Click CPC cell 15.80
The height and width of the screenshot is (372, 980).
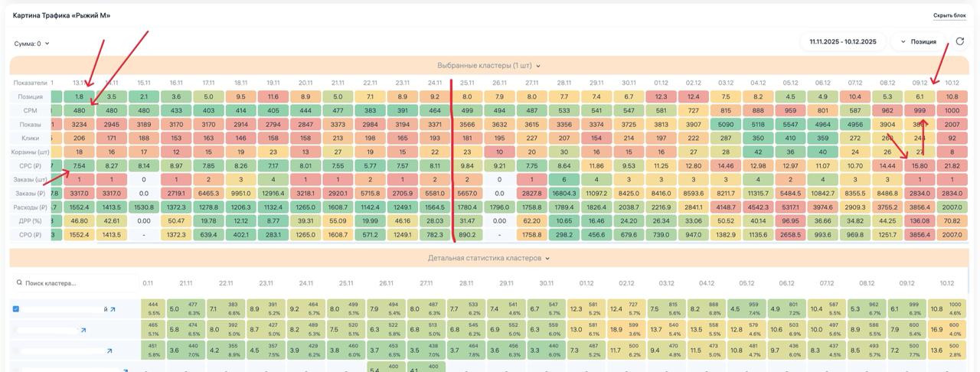coord(920,165)
